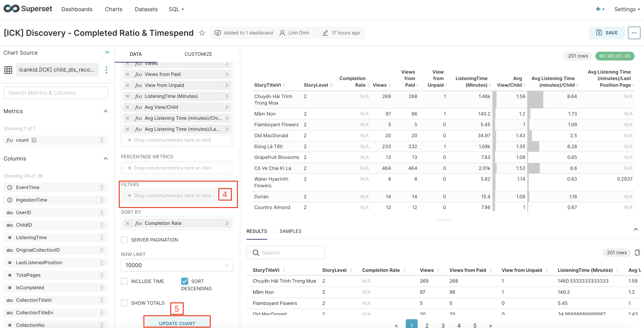Image resolution: width=644 pixels, height=328 pixels.
Task: Open the Settings dropdown menu
Action: pos(627,9)
